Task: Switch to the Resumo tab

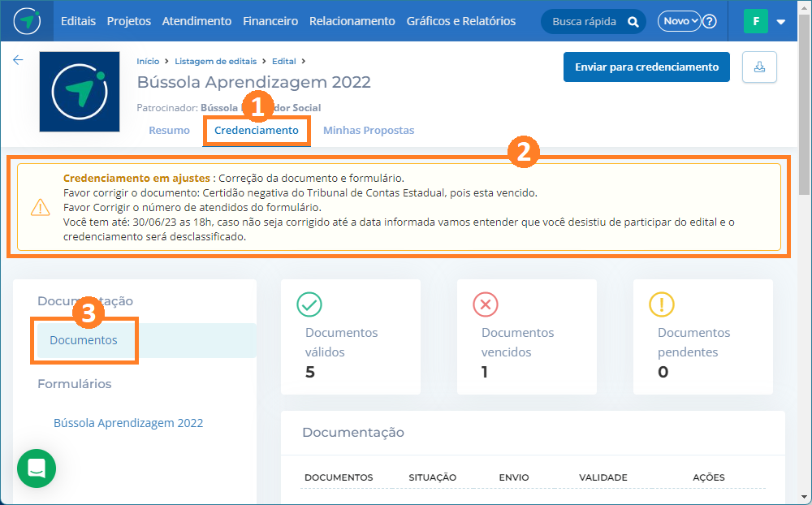Action: 170,131
